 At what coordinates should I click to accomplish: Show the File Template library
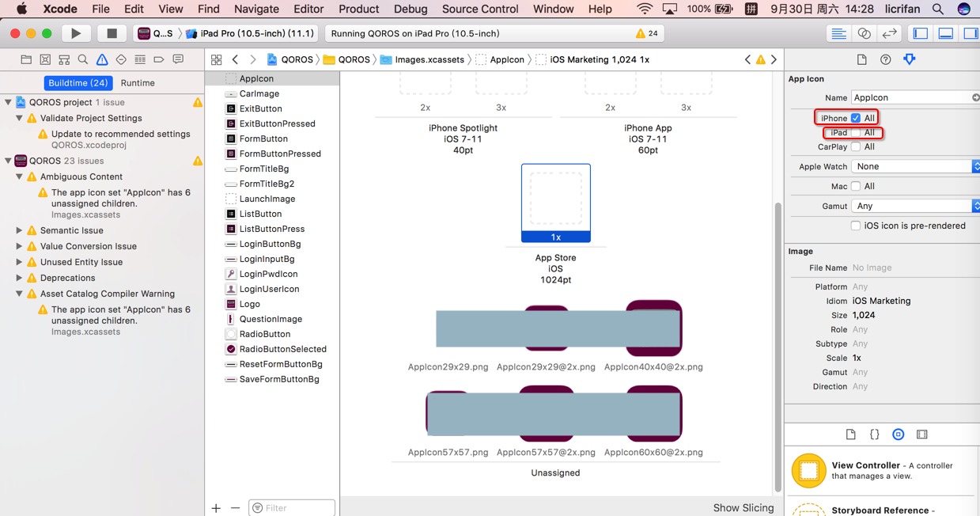click(851, 434)
